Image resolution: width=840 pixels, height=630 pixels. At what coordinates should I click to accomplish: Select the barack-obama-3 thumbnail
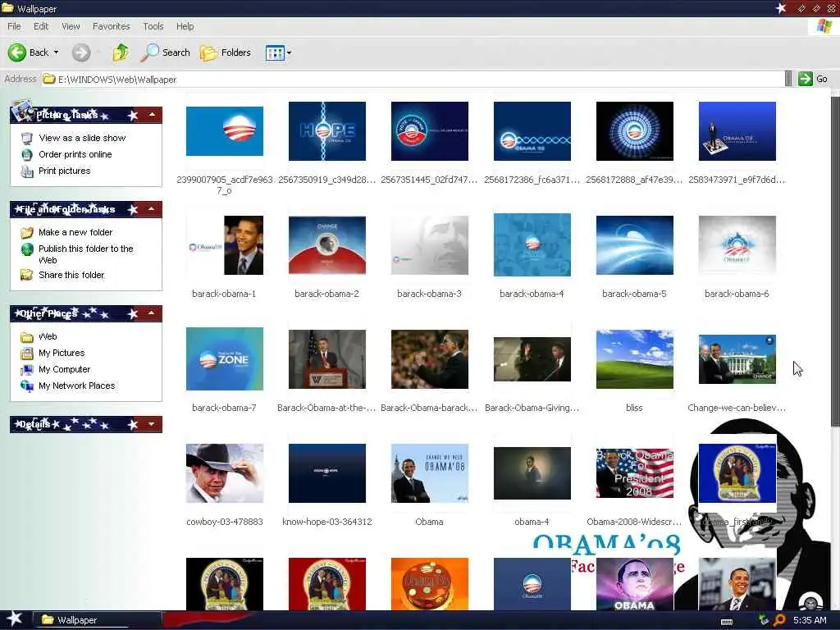(x=430, y=245)
